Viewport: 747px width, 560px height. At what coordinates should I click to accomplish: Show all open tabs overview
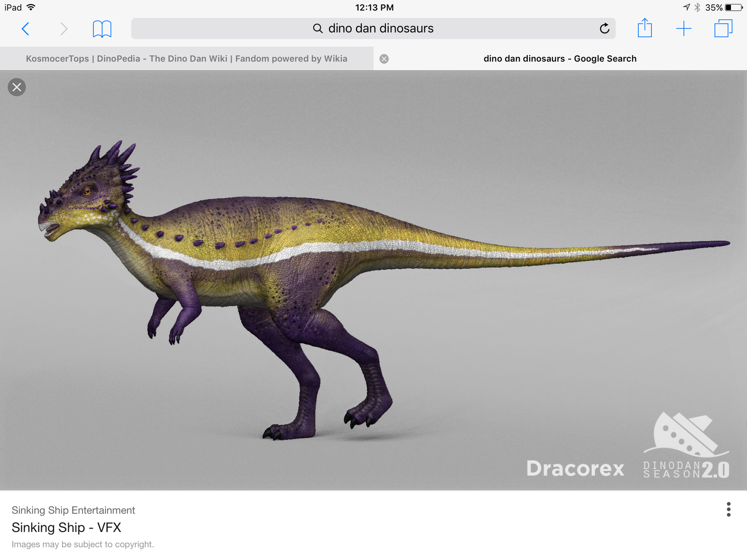[723, 28]
